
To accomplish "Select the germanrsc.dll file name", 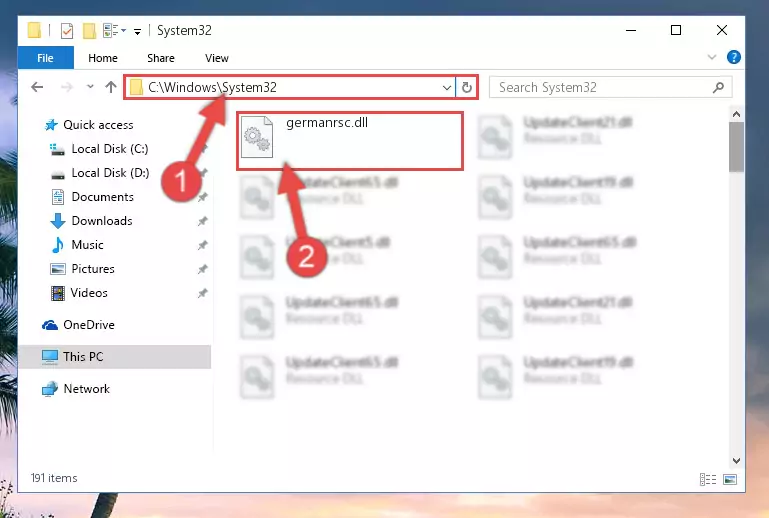I will point(327,123).
